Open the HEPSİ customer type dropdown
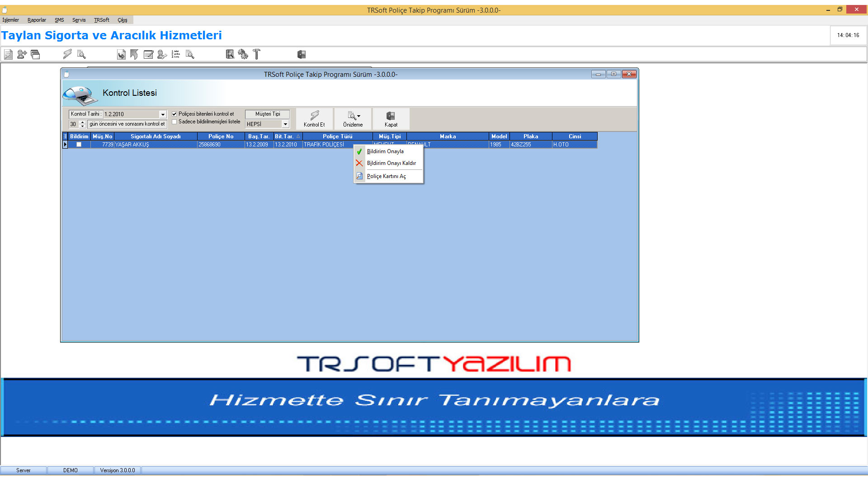The height and width of the screenshot is (488, 868). 285,124
